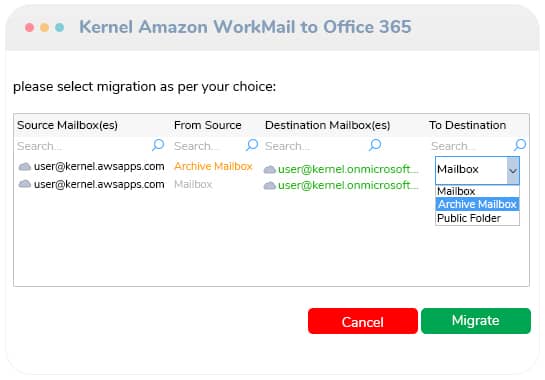Click the orange Archive Mailbox source type
This screenshot has height=380, width=545.
pos(213,166)
